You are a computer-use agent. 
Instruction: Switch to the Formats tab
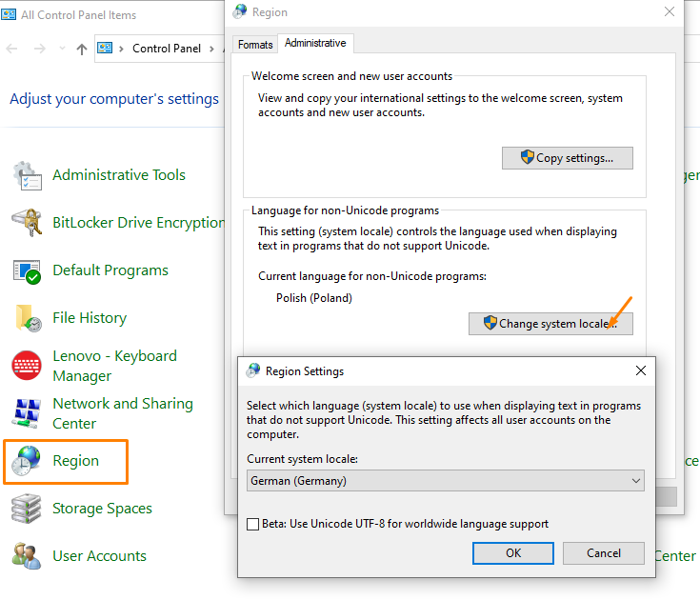(255, 45)
